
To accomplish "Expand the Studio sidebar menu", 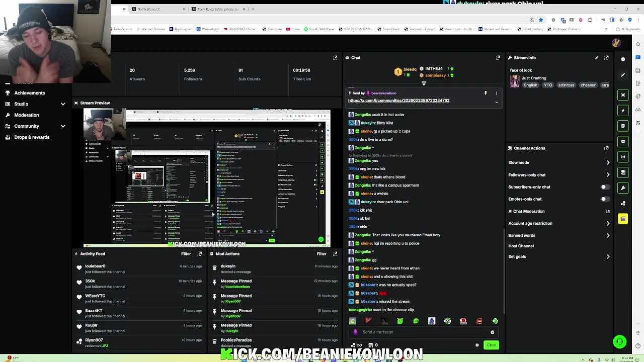I will pos(63,104).
